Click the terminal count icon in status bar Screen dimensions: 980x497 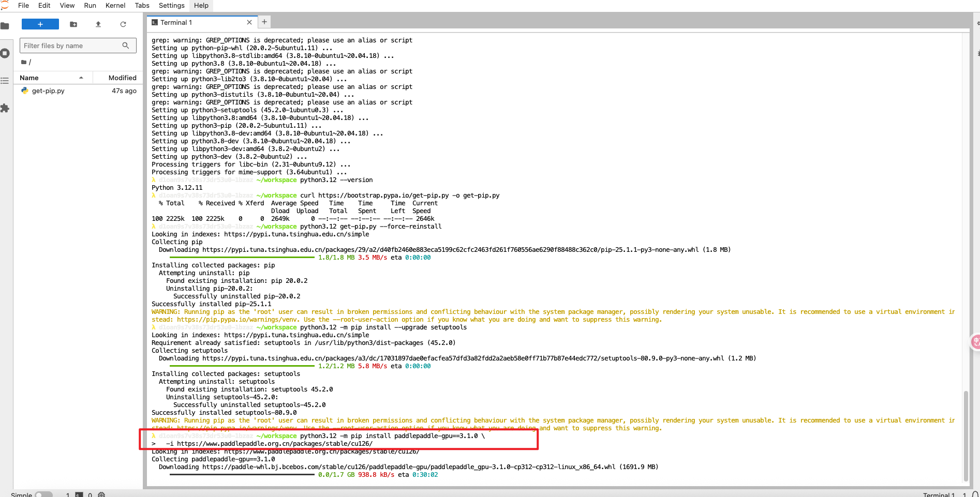tap(79, 494)
